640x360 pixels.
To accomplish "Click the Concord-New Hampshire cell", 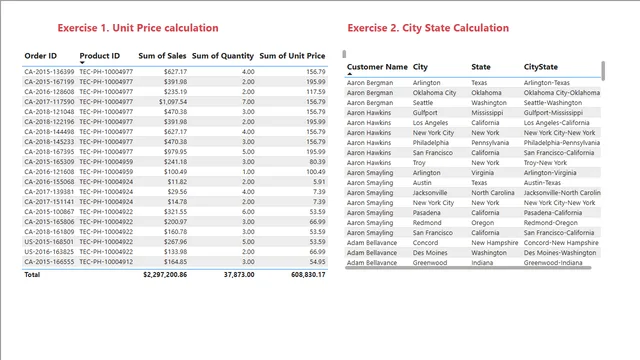I will coord(561,243).
